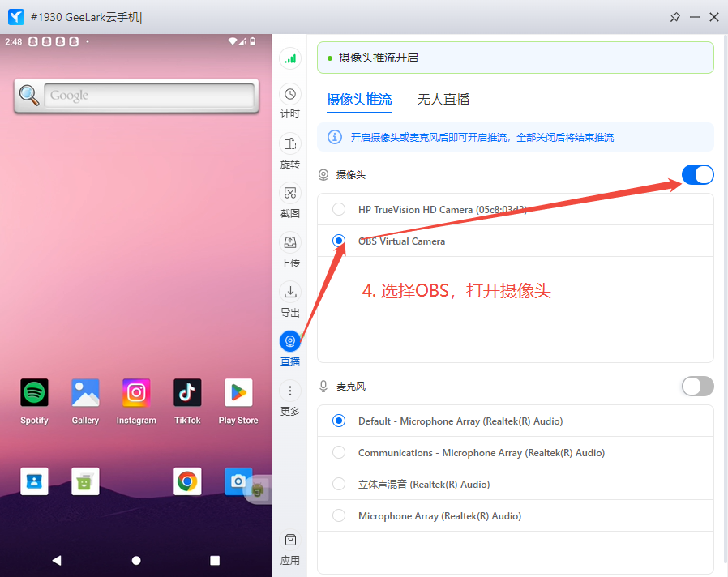Launch Chrome browser on the phone

(187, 481)
